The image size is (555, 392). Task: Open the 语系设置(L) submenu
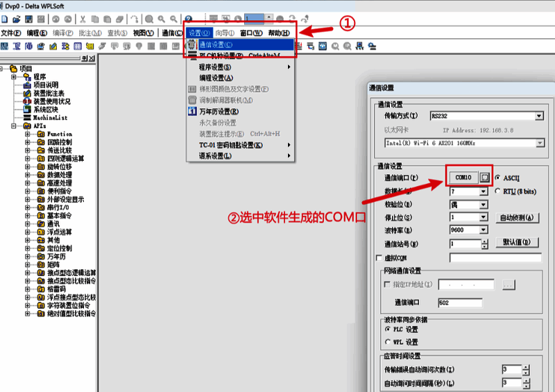coord(240,156)
